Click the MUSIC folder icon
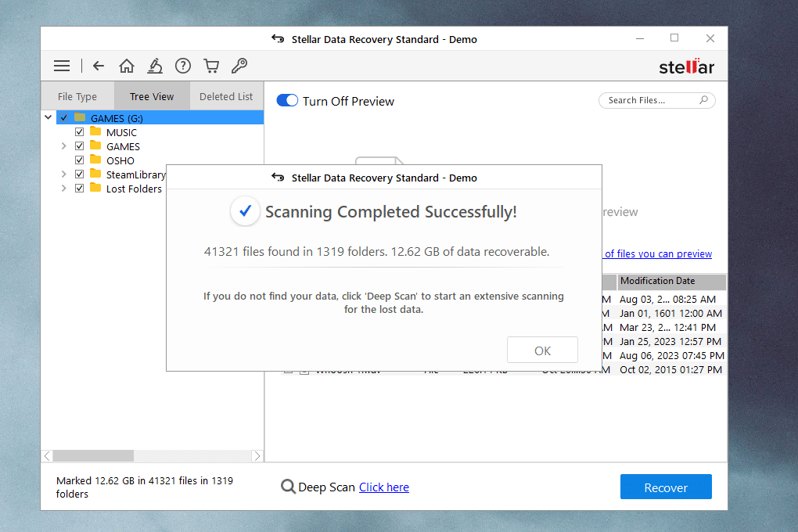This screenshot has width=798, height=532. coord(95,131)
